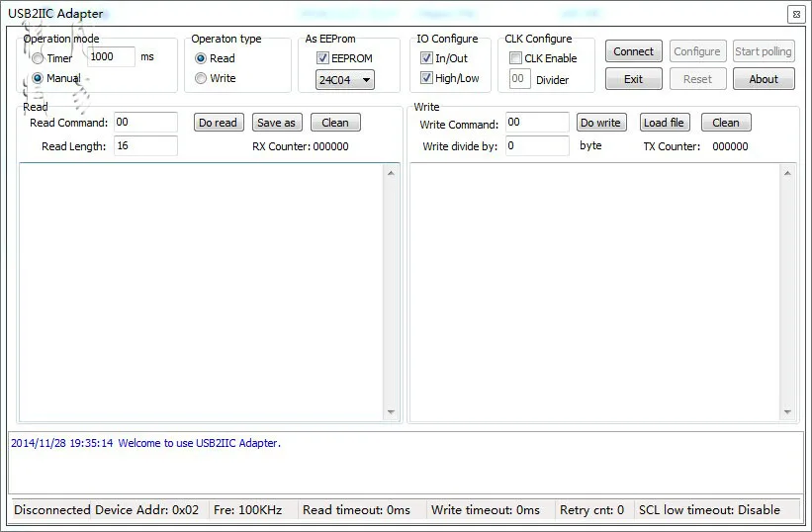
Task: Click Do write button
Action: [x=600, y=123]
